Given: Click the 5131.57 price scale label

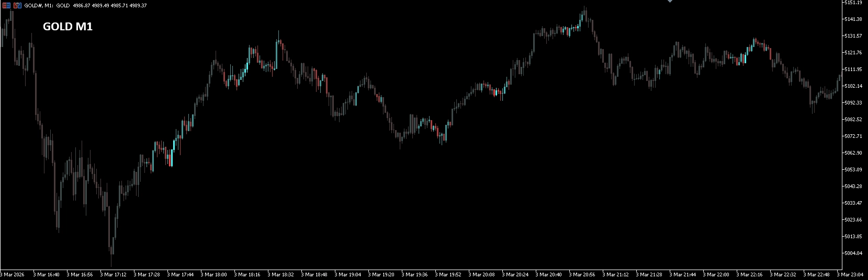Looking at the screenshot, I should 853,36.
